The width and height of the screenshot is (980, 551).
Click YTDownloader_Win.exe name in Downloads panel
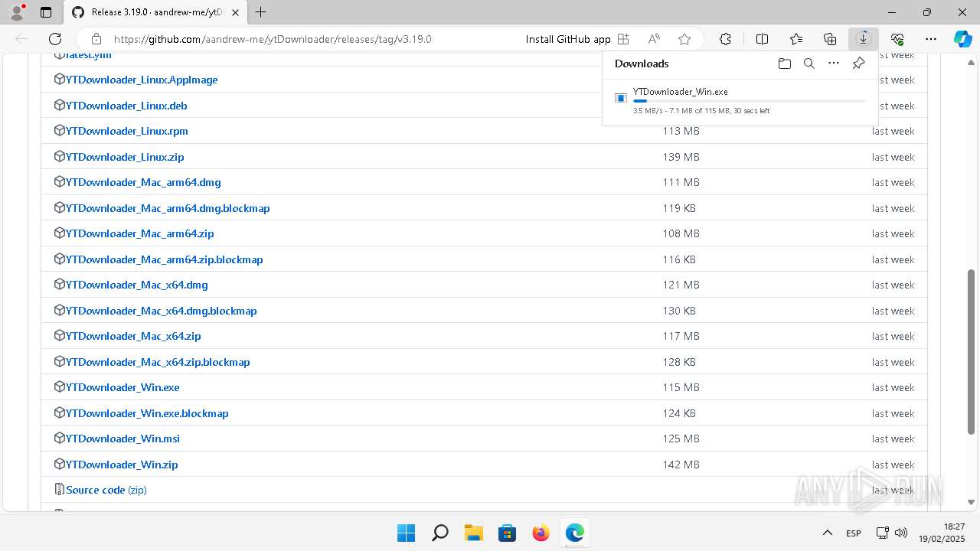coord(681,92)
